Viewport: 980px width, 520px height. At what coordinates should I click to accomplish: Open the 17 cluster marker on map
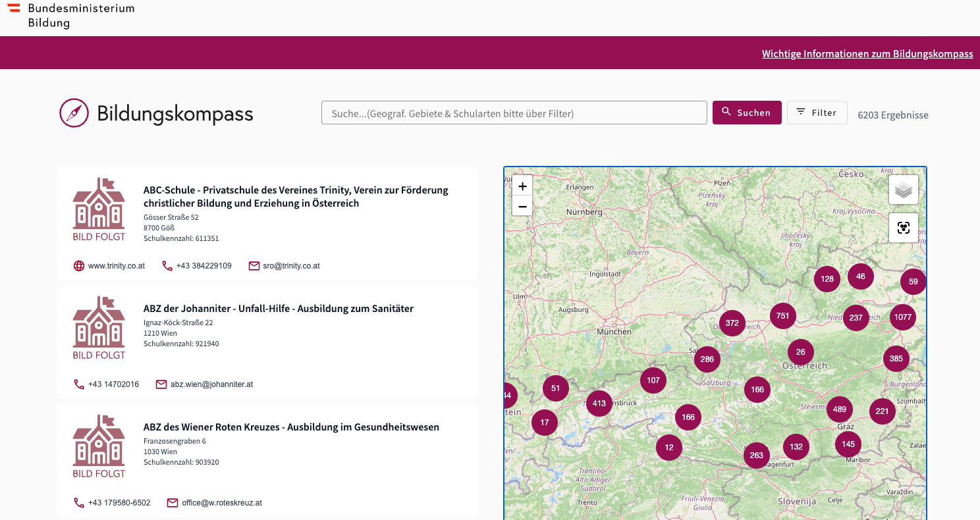(544, 423)
